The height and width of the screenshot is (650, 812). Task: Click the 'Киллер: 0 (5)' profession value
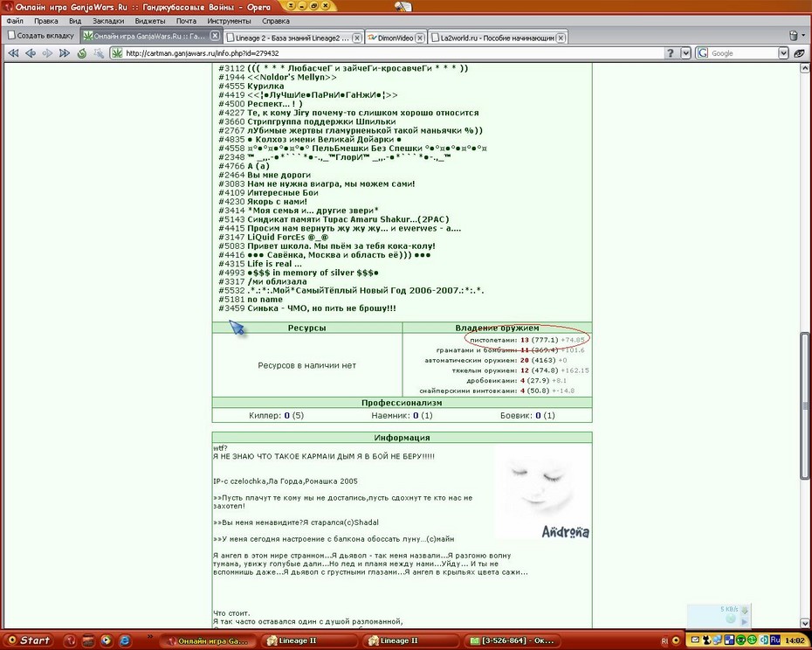tap(276, 415)
